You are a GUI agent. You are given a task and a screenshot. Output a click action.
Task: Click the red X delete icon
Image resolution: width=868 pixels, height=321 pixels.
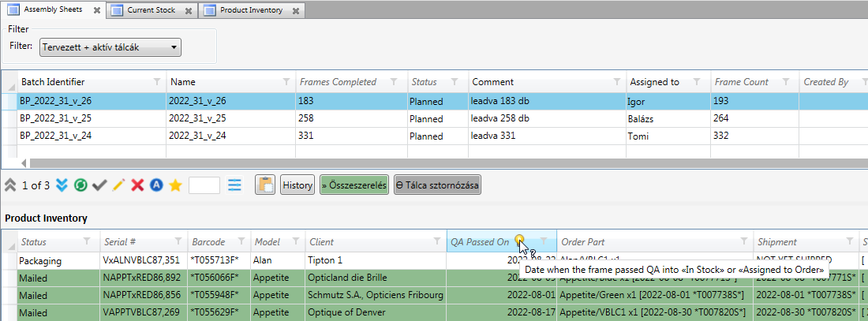137,185
